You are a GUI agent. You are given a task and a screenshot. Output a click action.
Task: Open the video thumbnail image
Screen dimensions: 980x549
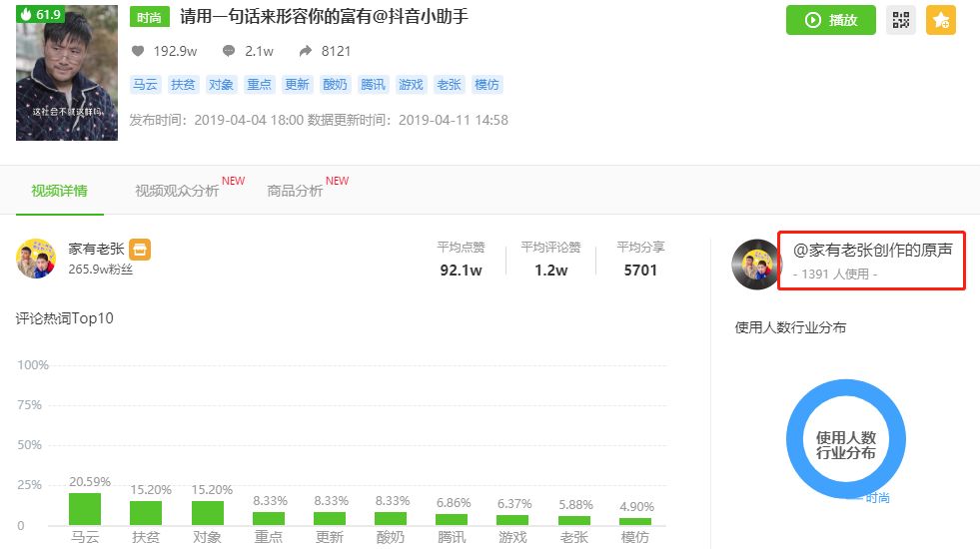67,73
